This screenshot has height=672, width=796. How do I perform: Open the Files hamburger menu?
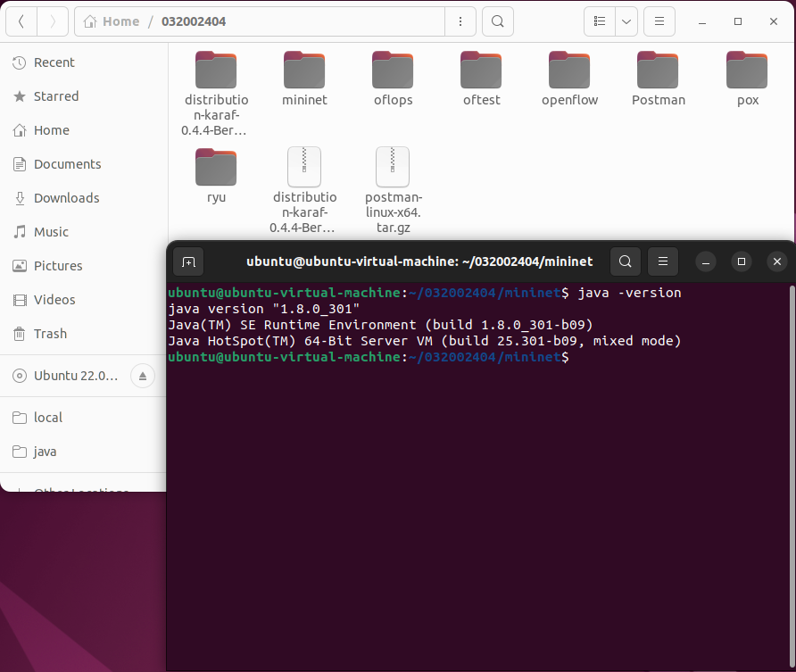[659, 21]
